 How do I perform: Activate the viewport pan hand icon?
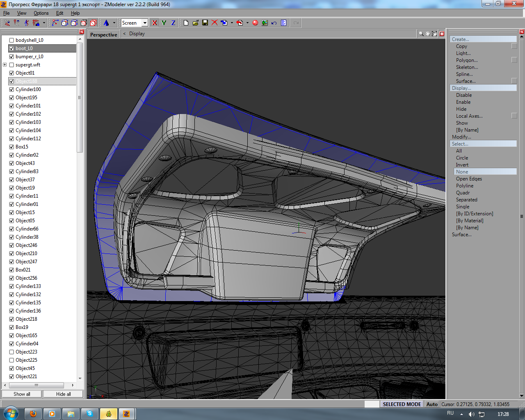pos(427,34)
